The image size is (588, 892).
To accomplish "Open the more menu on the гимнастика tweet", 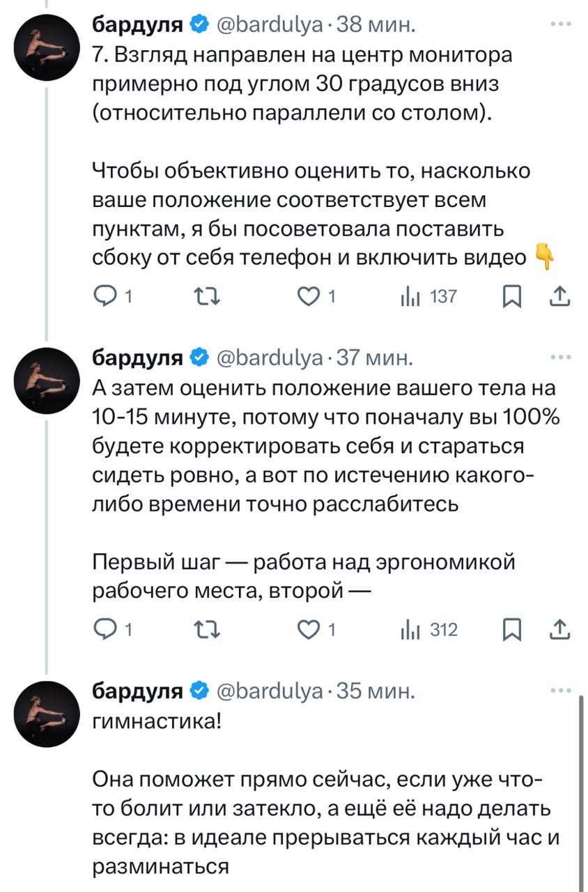I will tap(560, 691).
